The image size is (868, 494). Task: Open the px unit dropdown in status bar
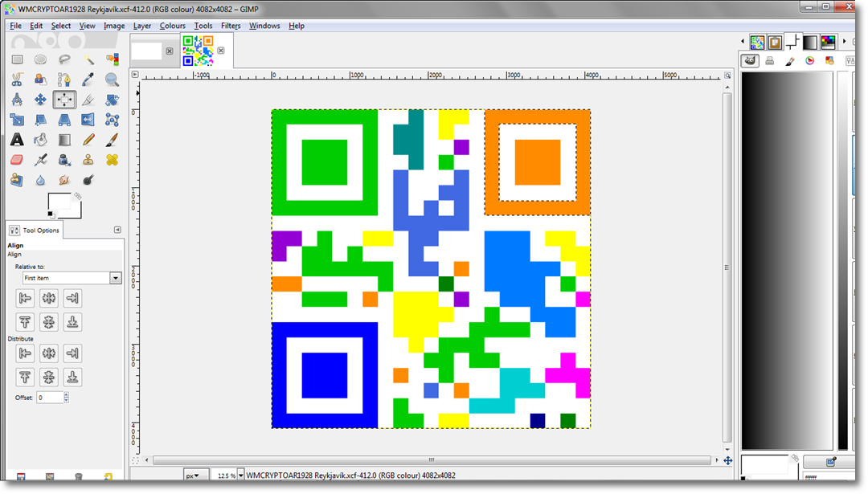coord(196,476)
